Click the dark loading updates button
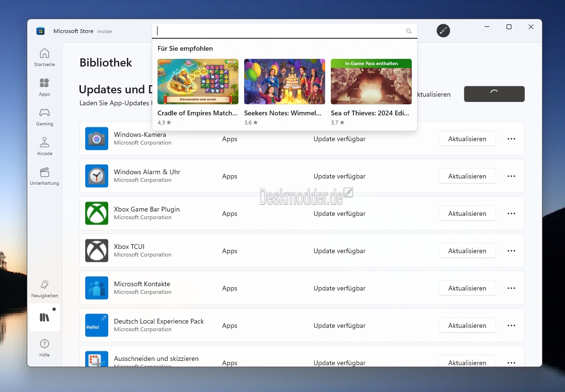This screenshot has height=392, width=565. coord(494,94)
